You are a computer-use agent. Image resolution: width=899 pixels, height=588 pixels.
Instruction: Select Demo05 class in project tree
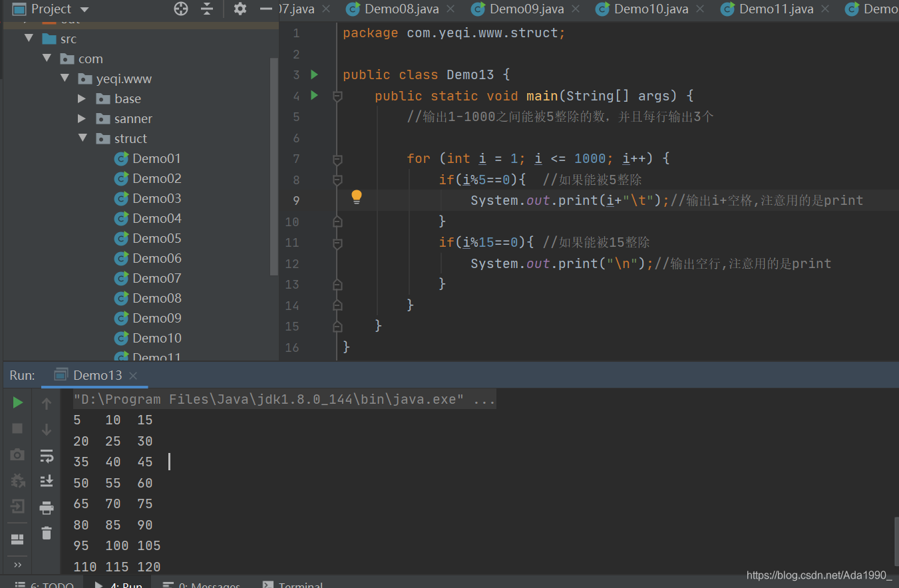148,238
